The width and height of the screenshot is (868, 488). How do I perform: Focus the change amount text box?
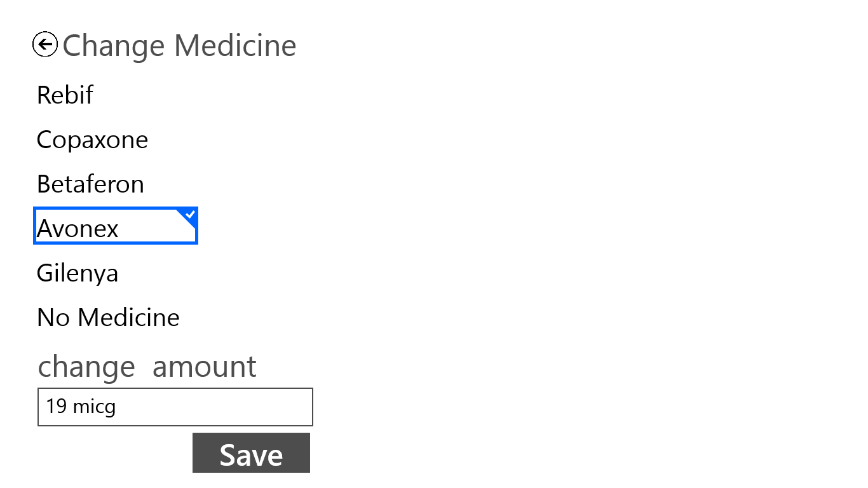point(175,407)
